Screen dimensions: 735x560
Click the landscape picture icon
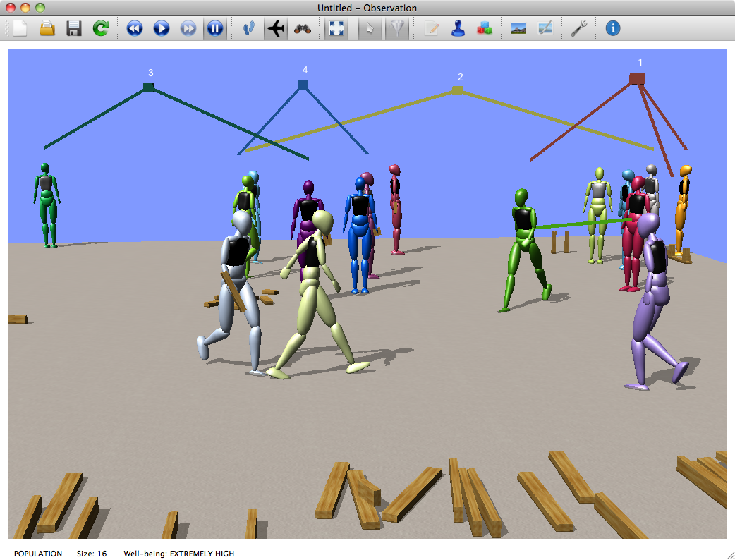coord(518,28)
